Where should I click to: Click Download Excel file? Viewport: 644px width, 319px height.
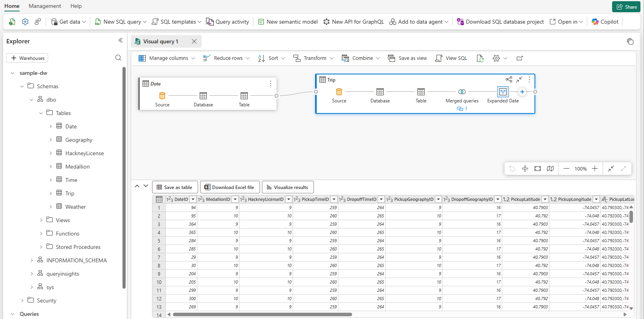(x=230, y=187)
